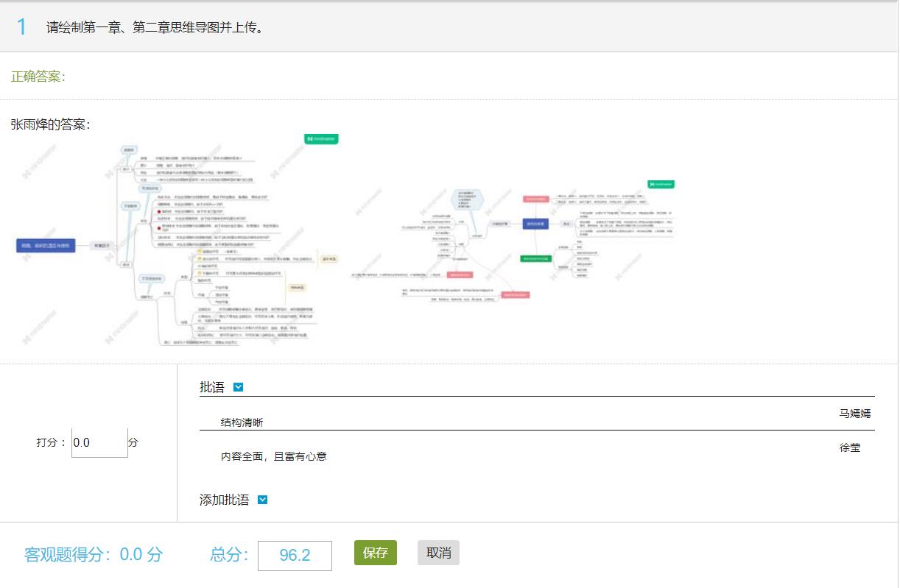The image size is (900, 588).
Task: Click the MindMaster logo on the left mind map
Action: pyautogui.click(x=320, y=138)
